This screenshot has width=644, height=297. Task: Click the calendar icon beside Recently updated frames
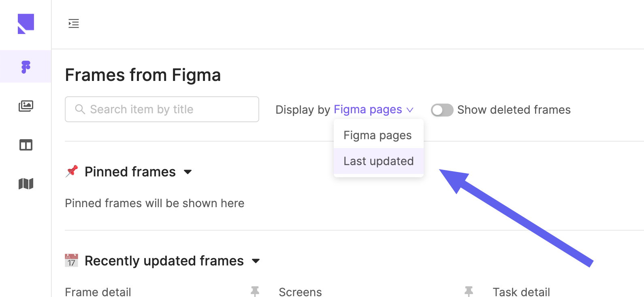(x=71, y=261)
